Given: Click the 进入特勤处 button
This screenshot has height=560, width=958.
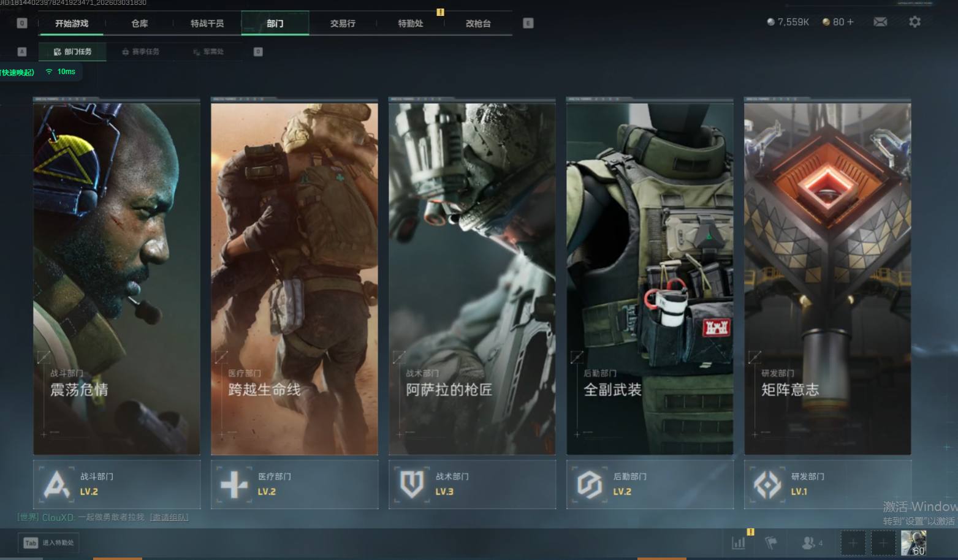Looking at the screenshot, I should click(x=48, y=543).
